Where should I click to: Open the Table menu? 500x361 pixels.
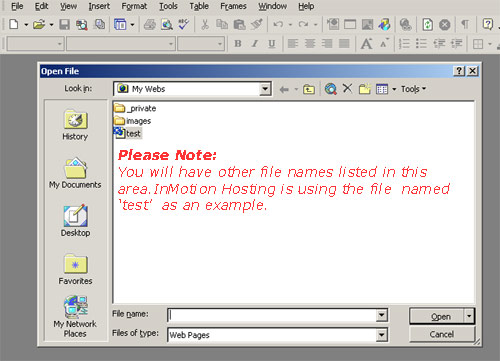[199, 6]
